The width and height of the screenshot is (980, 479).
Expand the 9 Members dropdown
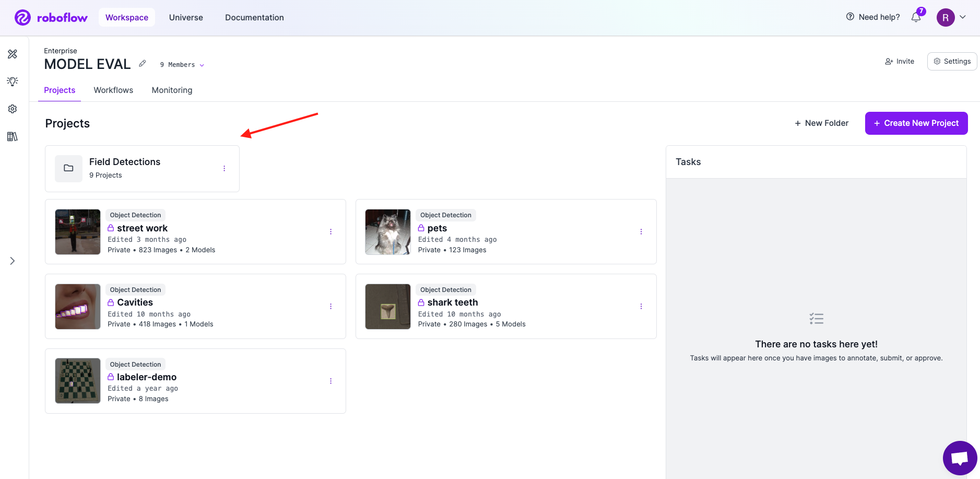182,65
